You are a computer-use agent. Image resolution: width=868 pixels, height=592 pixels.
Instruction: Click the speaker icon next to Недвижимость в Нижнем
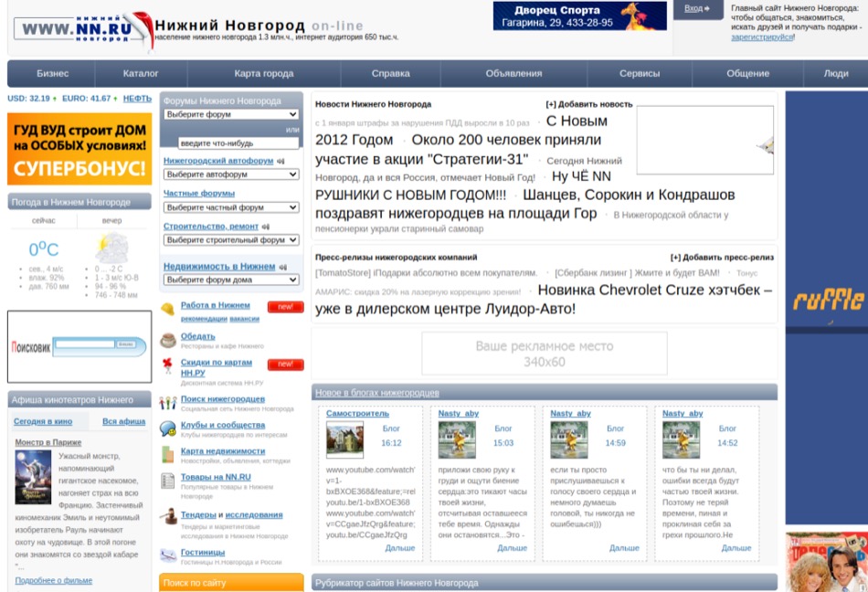283,268
